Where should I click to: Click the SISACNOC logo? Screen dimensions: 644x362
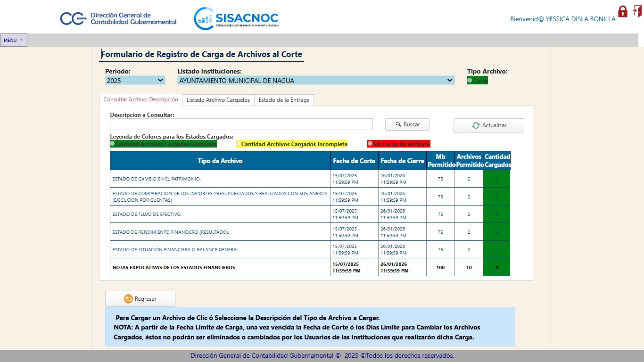tap(236, 19)
